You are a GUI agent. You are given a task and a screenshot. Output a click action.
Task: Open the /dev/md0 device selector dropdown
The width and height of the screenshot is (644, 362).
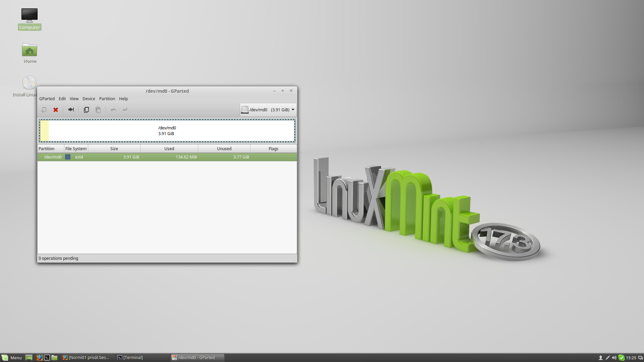coord(268,110)
